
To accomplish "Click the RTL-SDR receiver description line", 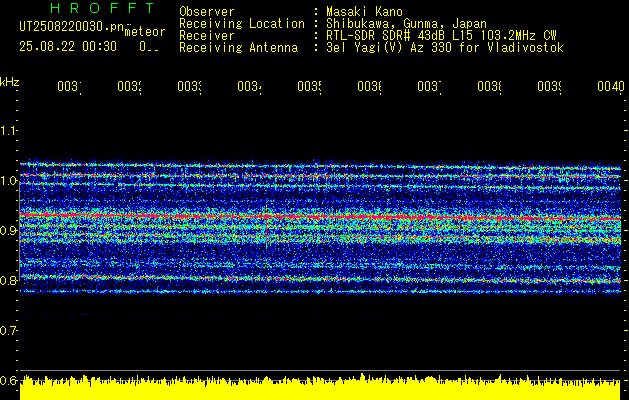I will tap(441, 36).
